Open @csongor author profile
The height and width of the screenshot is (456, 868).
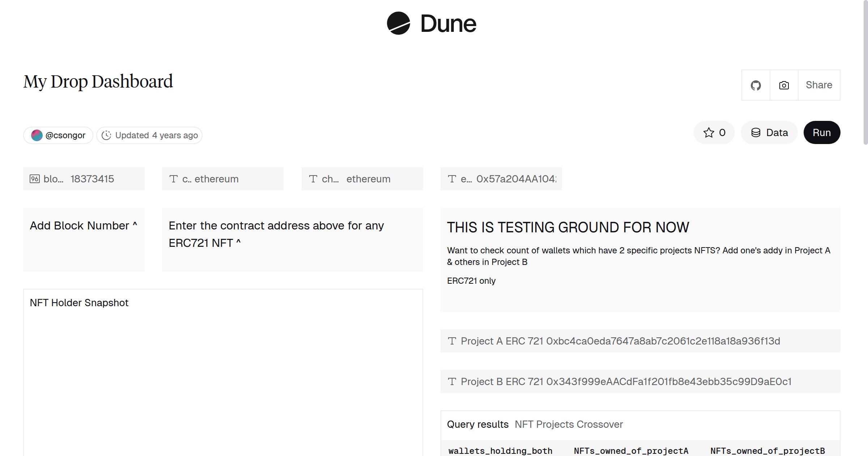[x=65, y=135]
